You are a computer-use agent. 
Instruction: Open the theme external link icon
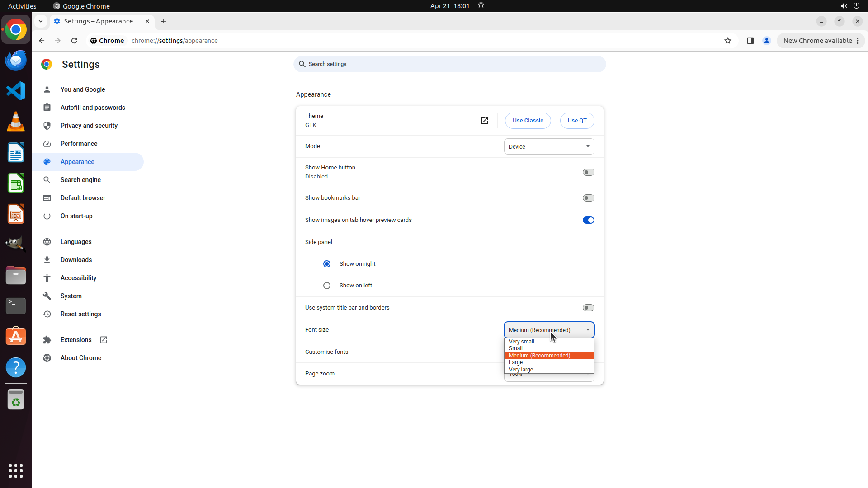[485, 121]
